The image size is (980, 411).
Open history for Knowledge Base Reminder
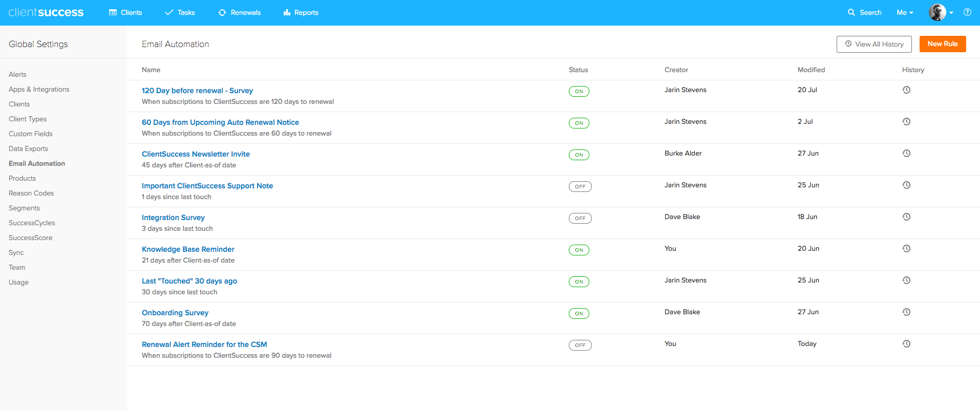point(906,249)
